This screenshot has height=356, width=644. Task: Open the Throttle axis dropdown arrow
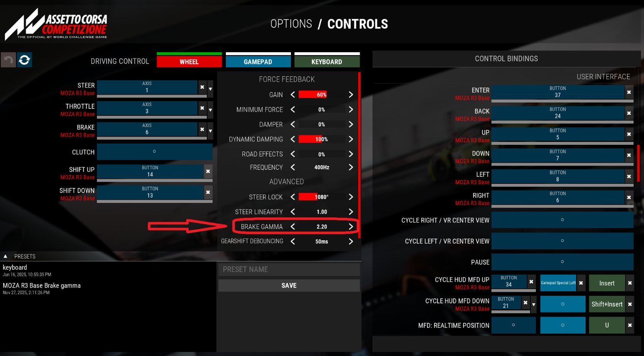coord(211,110)
